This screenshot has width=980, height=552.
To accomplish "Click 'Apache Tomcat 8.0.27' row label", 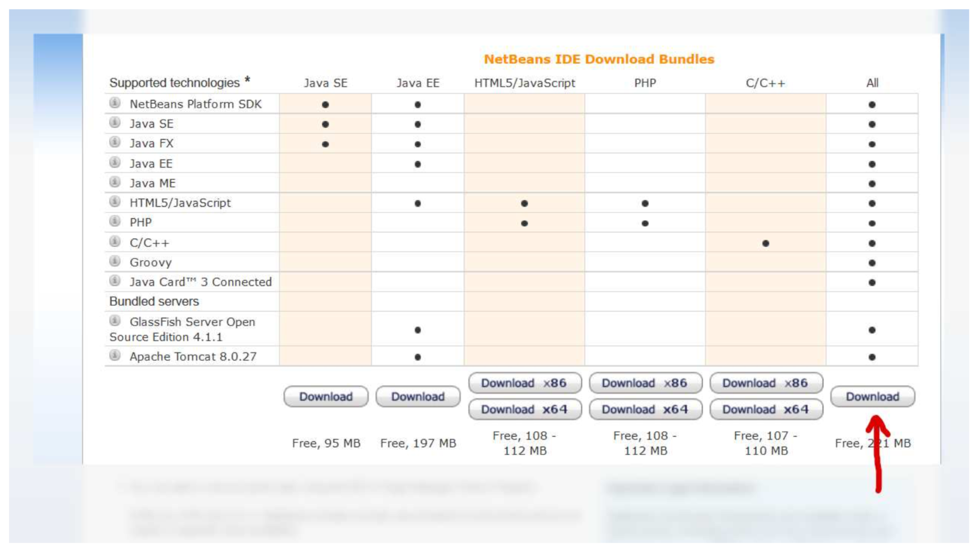I will click(x=193, y=356).
